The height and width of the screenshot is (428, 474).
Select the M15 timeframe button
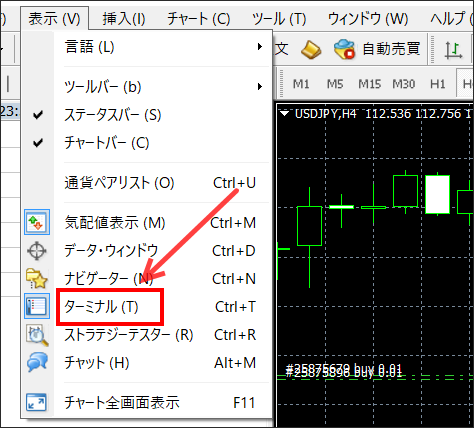(x=369, y=84)
